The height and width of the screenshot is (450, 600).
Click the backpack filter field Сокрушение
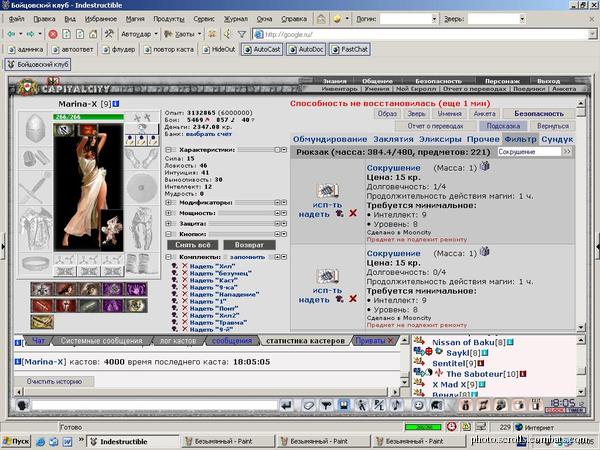tap(529, 152)
